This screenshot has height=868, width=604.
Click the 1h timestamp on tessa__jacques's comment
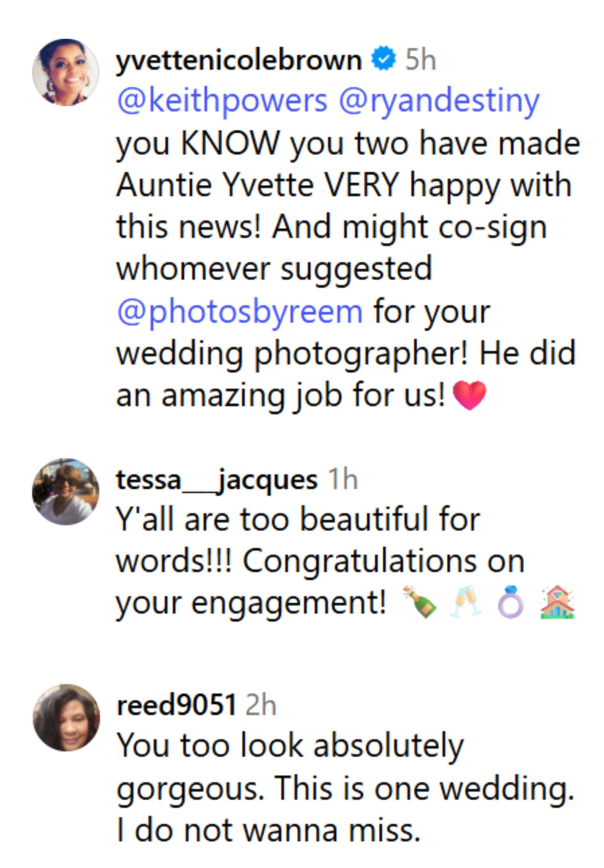(343, 480)
